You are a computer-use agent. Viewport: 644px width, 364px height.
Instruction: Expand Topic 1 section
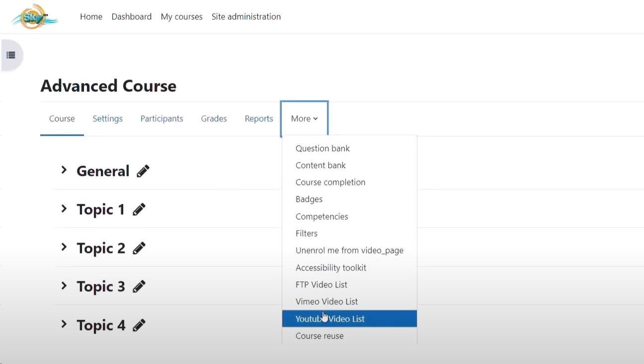(x=64, y=209)
